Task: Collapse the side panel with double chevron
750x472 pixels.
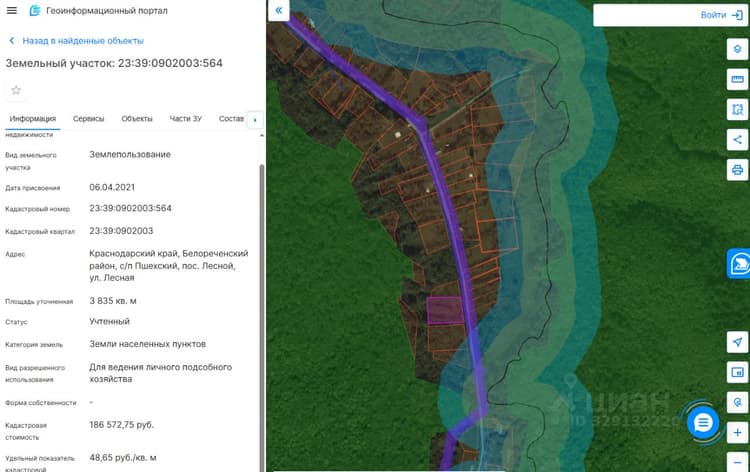Action: pyautogui.click(x=279, y=10)
